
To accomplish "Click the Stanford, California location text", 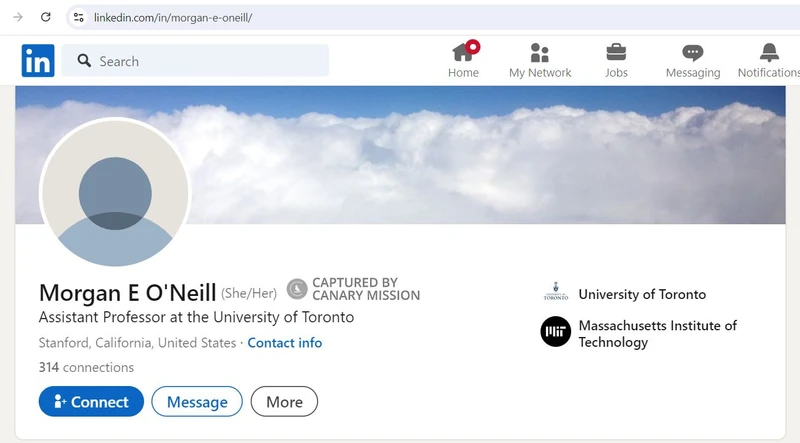I will [x=137, y=342].
